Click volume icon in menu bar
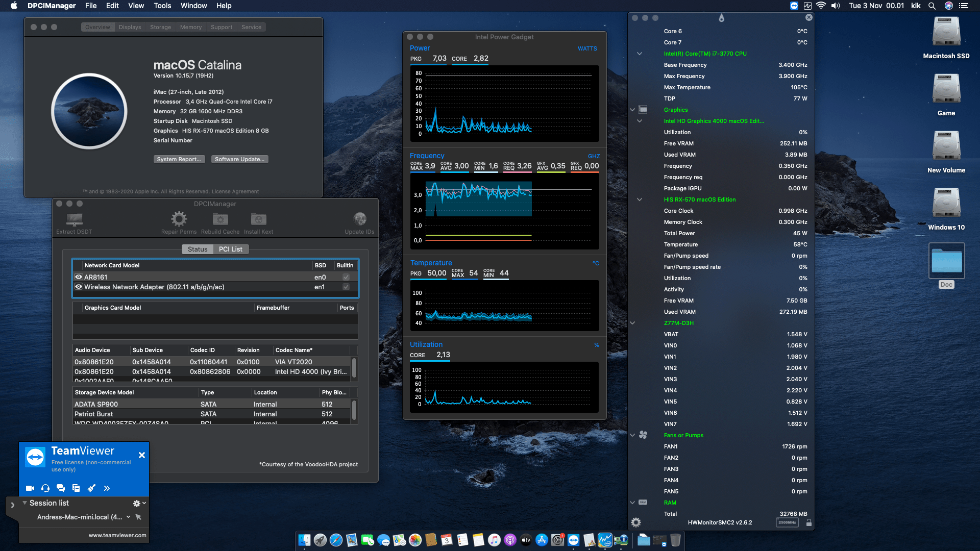 click(836, 6)
